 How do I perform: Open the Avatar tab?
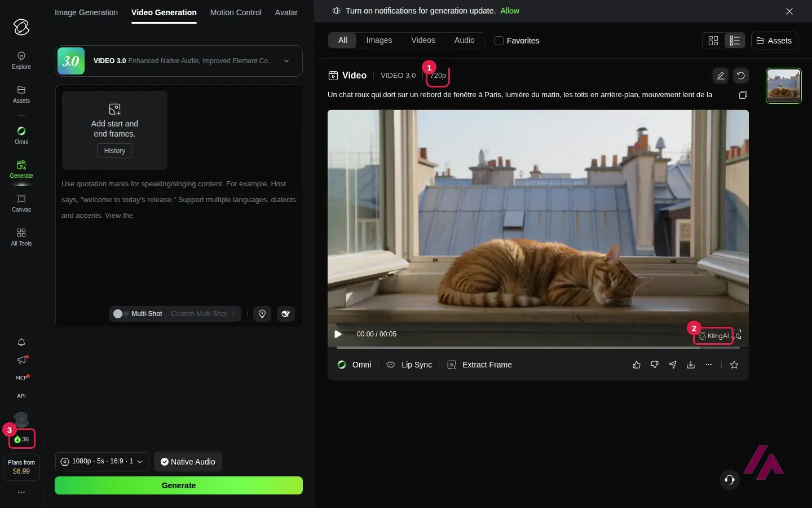286,12
